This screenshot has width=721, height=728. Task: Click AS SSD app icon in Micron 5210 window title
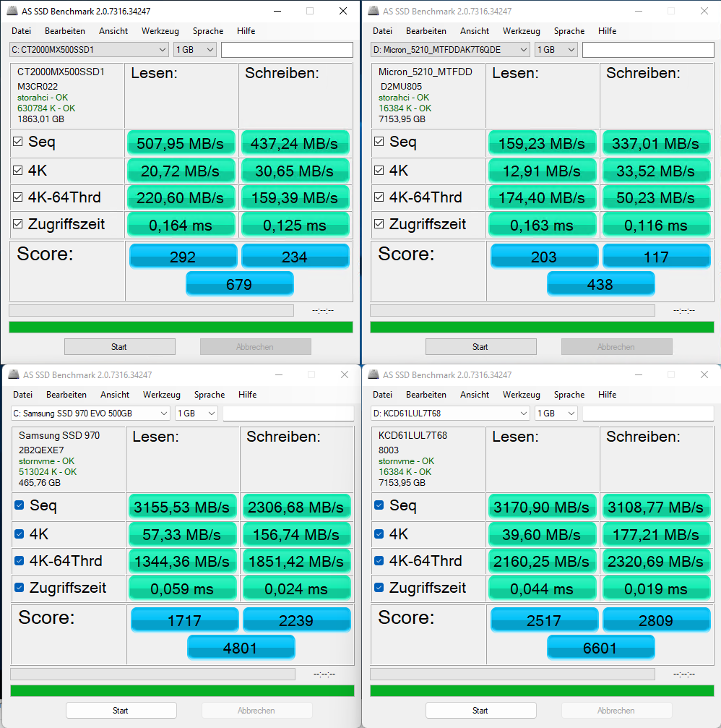click(x=374, y=11)
